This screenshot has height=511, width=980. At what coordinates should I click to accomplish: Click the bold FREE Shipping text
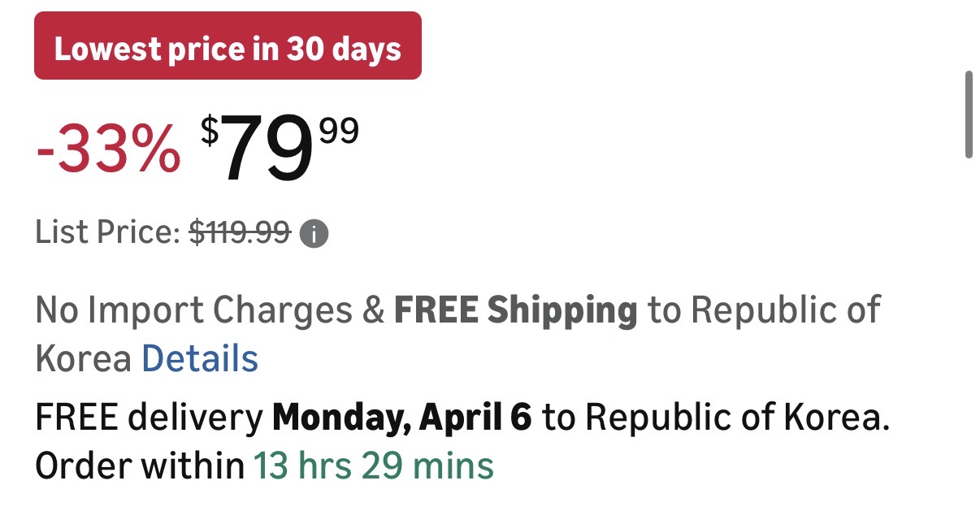pos(516,310)
